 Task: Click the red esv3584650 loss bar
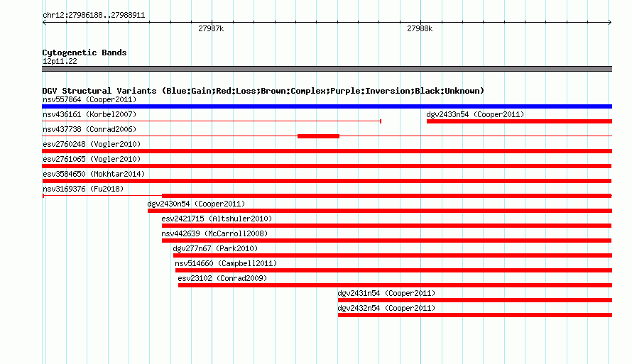click(327, 181)
